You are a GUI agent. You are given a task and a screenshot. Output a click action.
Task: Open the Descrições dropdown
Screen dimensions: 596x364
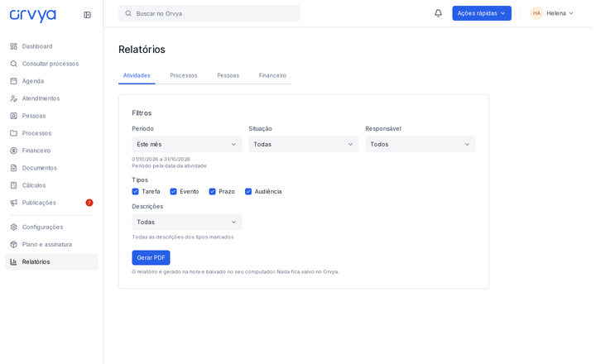(x=186, y=222)
